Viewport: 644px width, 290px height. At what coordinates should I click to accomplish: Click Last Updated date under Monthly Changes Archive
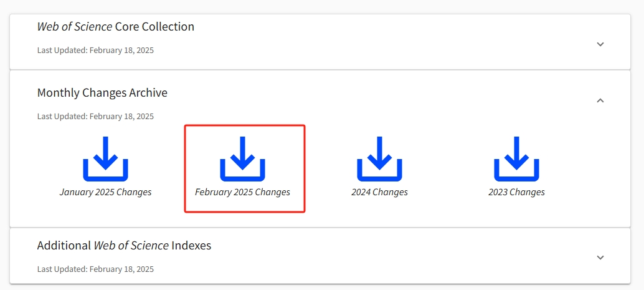[x=95, y=117]
